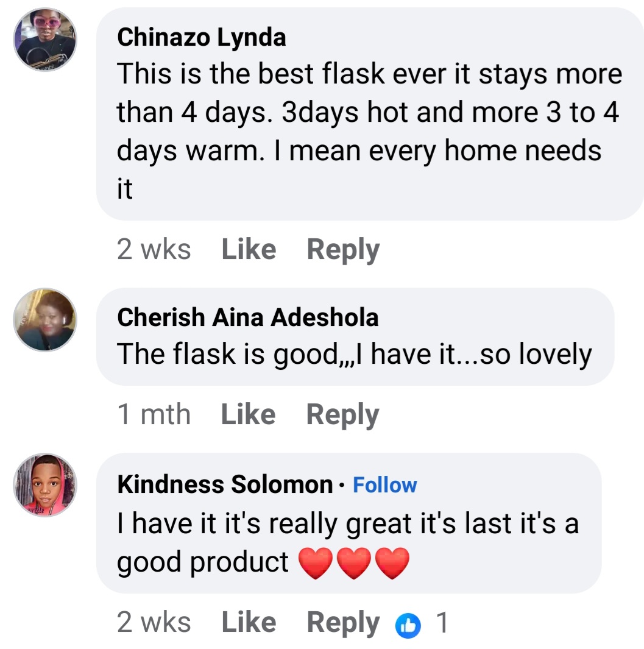Image resolution: width=644 pixels, height=649 pixels.
Task: Open the Chinazo Lynda name link
Action: tap(201, 38)
